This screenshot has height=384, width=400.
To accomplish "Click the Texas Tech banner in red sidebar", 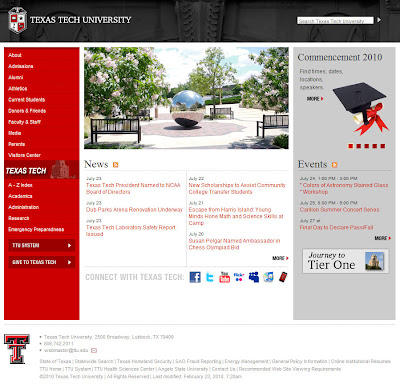I will point(42,170).
